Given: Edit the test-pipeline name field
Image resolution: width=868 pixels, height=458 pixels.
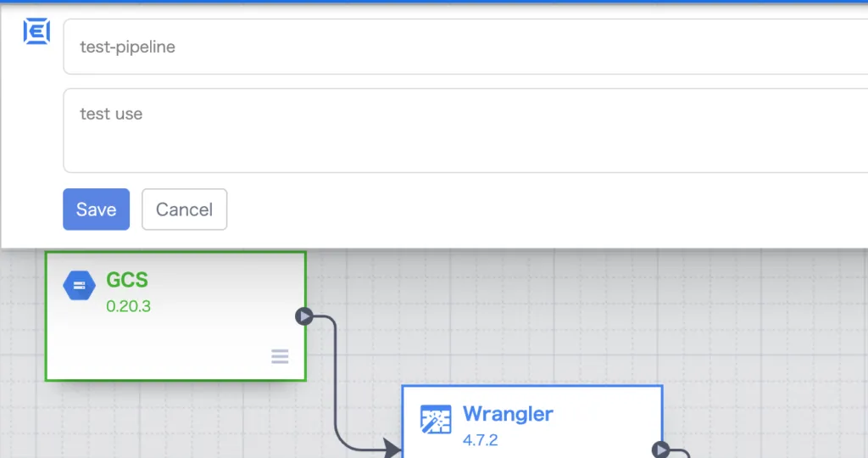Looking at the screenshot, I should tap(465, 47).
